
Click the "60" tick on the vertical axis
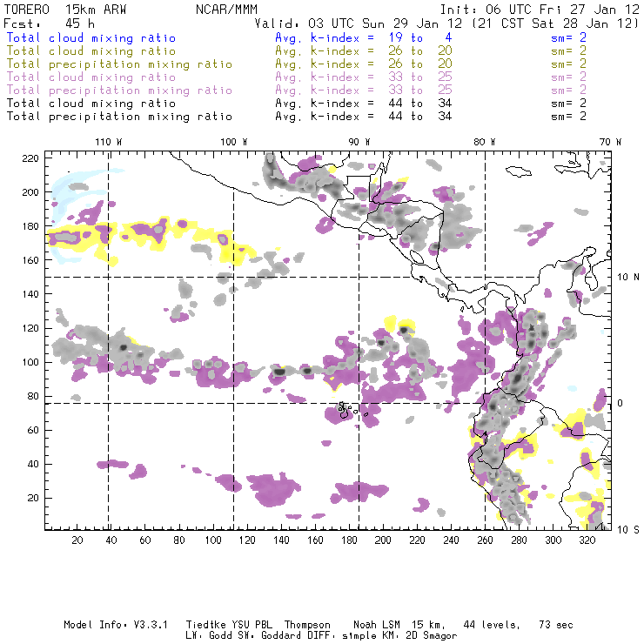click(x=33, y=430)
